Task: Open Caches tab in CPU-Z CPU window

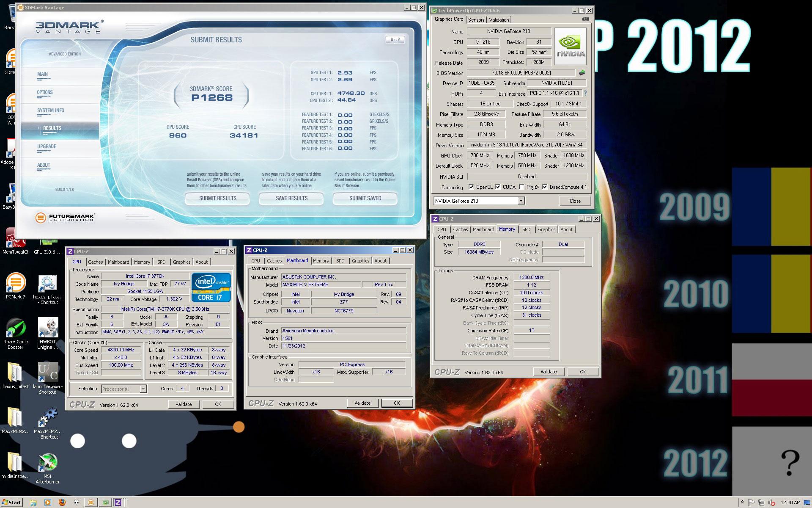Action: tap(96, 262)
